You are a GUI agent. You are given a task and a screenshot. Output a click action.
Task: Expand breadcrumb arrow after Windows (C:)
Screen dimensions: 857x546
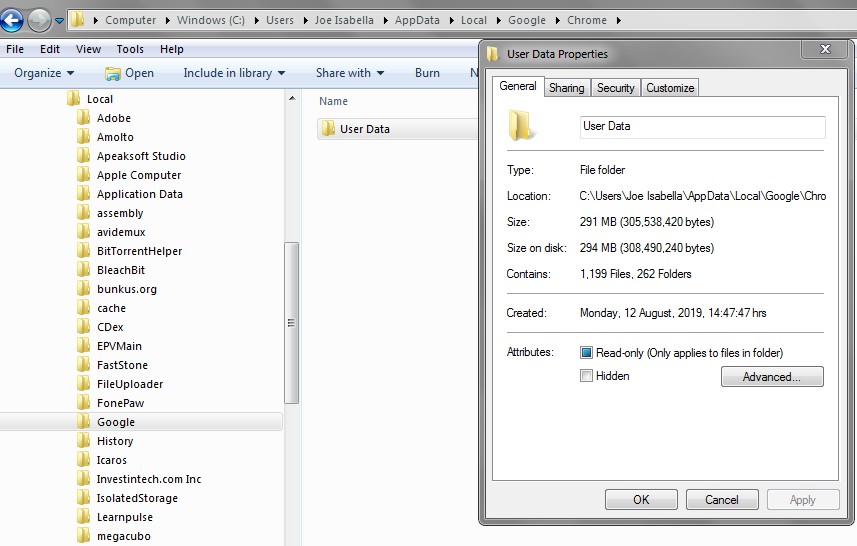click(256, 21)
